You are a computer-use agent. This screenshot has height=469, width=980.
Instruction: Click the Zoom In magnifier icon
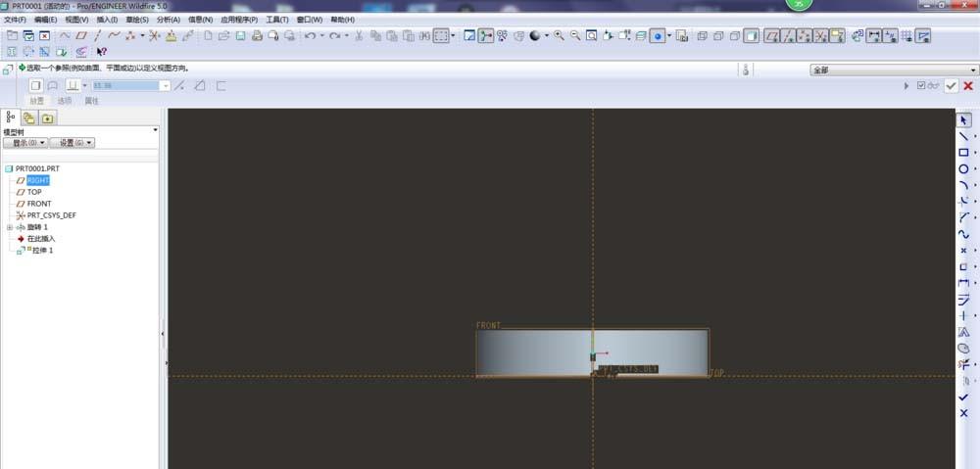tap(559, 36)
